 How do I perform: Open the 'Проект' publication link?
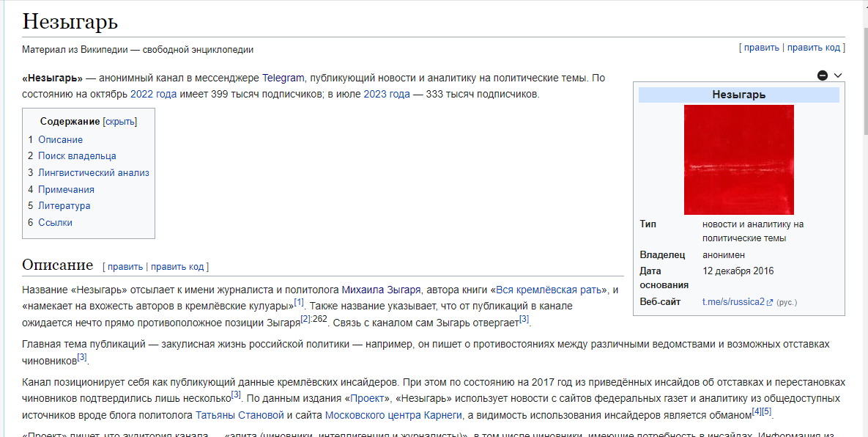(367, 399)
